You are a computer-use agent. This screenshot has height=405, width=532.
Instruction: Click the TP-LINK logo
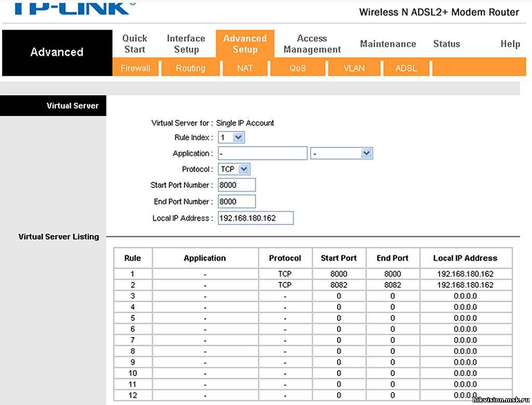[x=75, y=7]
